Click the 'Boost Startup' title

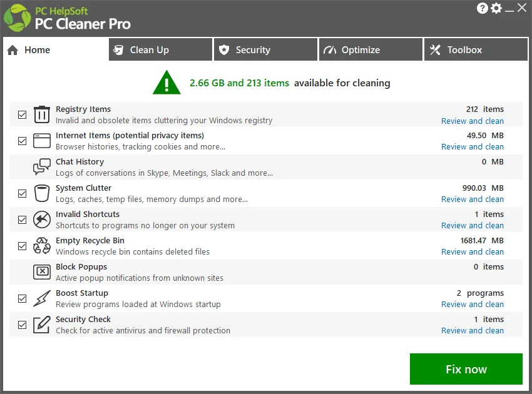tap(82, 293)
